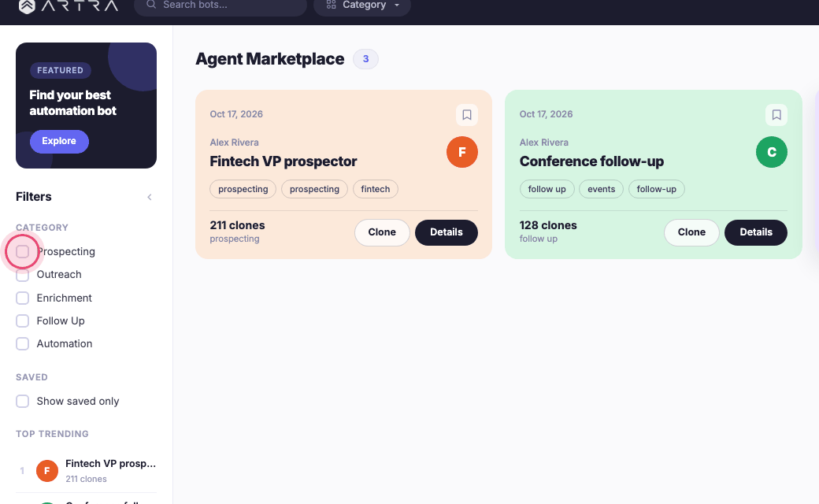Click the search magnifier icon
The width and height of the screenshot is (819, 504).
click(x=151, y=5)
